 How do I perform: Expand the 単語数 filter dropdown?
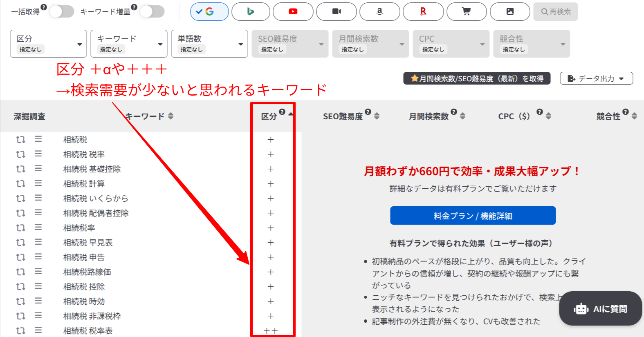(x=209, y=44)
